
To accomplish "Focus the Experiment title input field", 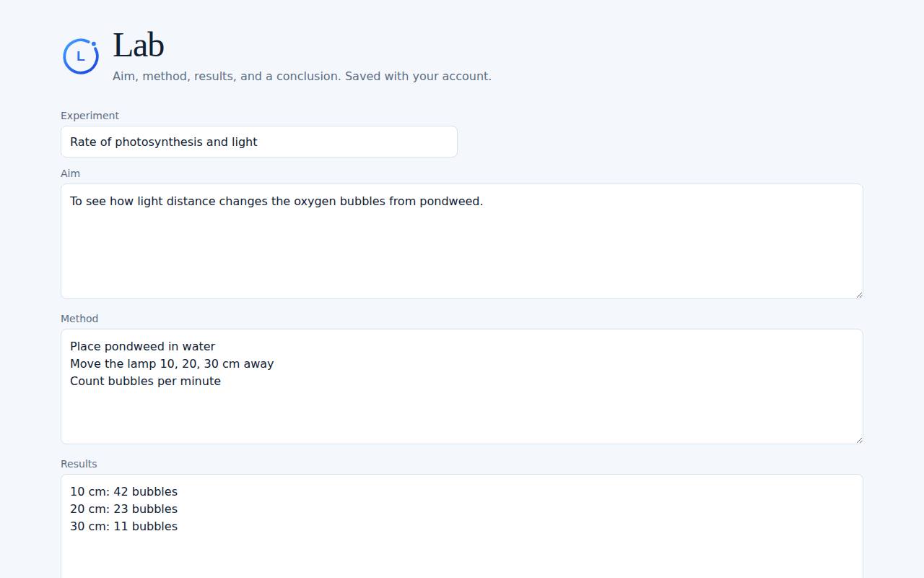I will (x=259, y=142).
